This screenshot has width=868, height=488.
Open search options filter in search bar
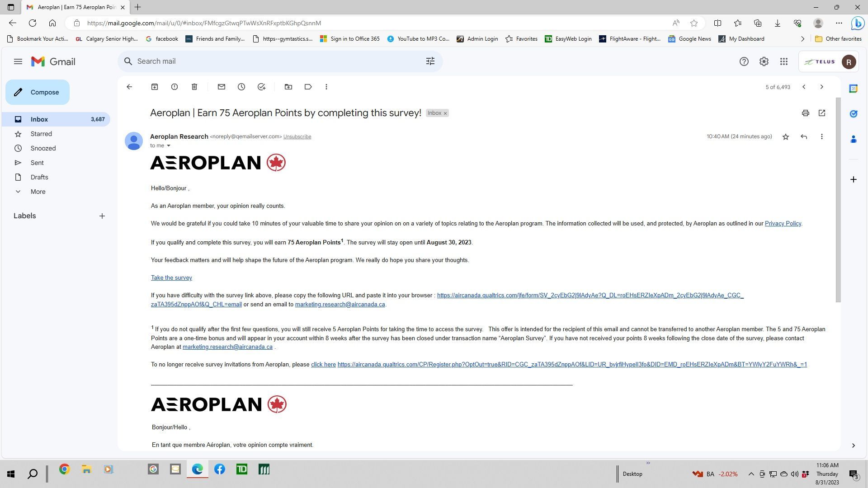pyautogui.click(x=430, y=61)
